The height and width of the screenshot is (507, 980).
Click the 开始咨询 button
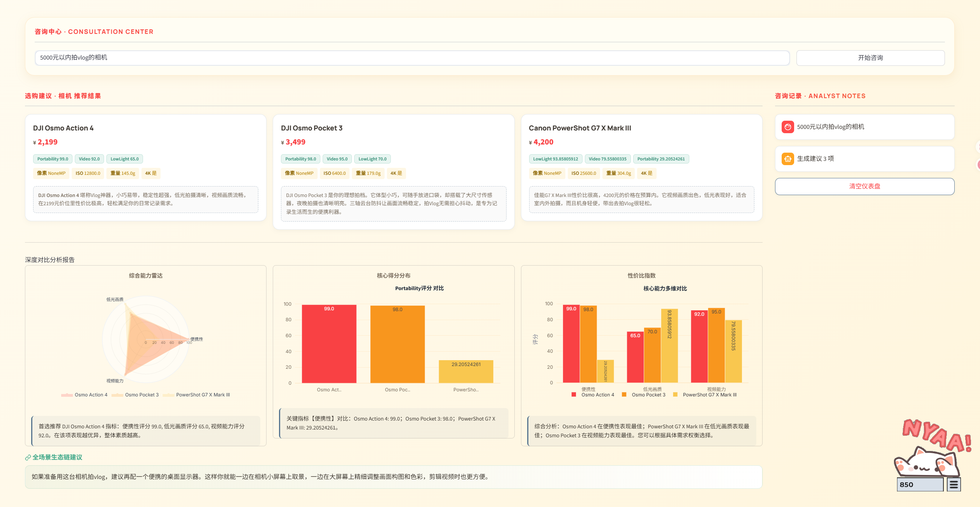(x=870, y=58)
